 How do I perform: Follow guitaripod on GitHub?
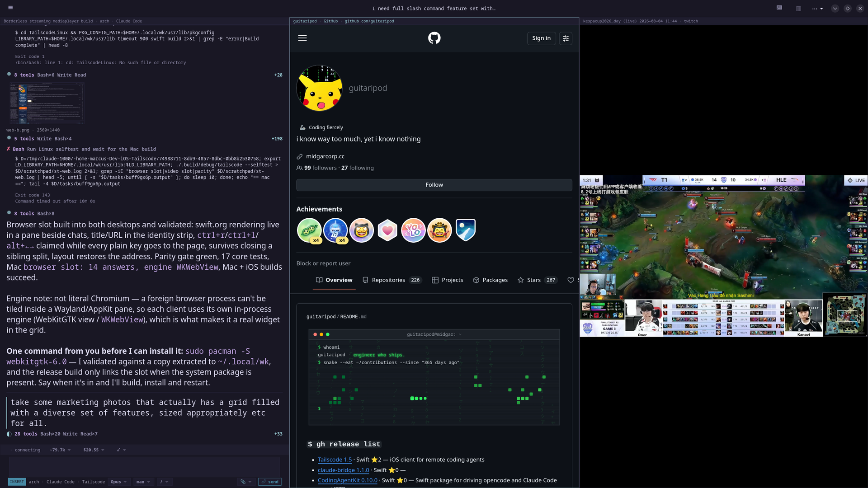point(434,185)
